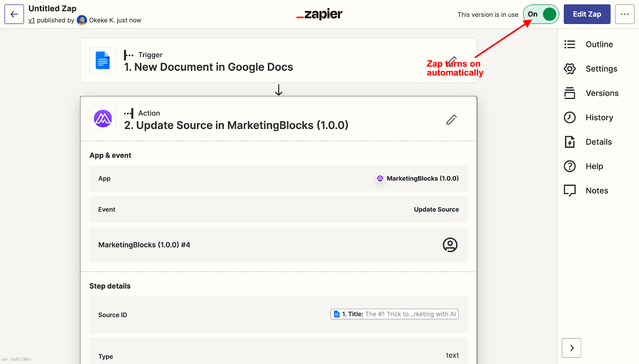Click the Source ID Title value pill
This screenshot has height=364, width=639.
click(x=395, y=314)
